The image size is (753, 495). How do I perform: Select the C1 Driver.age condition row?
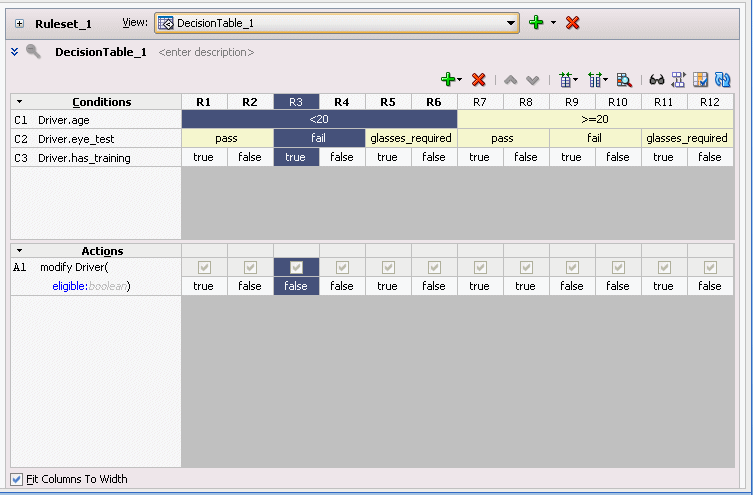point(96,120)
